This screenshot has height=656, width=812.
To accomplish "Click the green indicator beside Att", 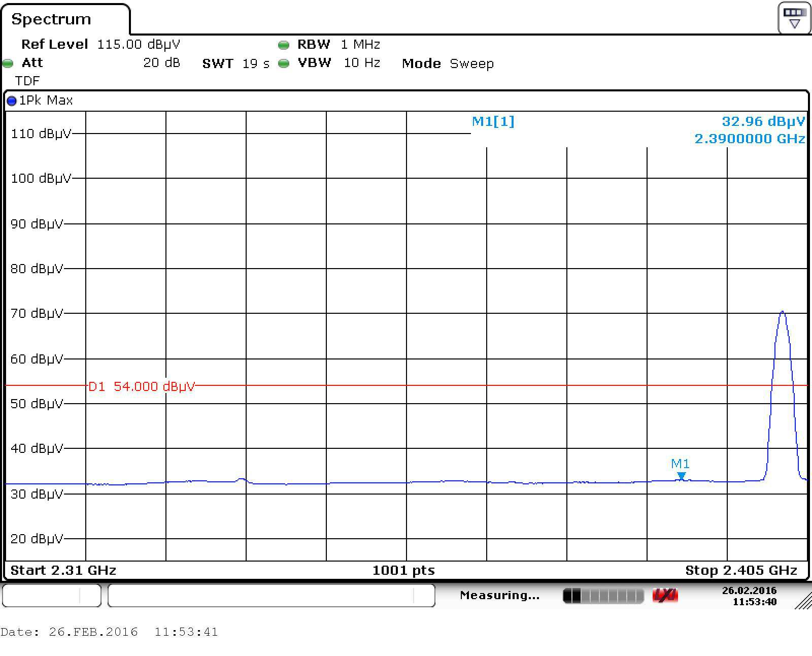I will pos(8,63).
